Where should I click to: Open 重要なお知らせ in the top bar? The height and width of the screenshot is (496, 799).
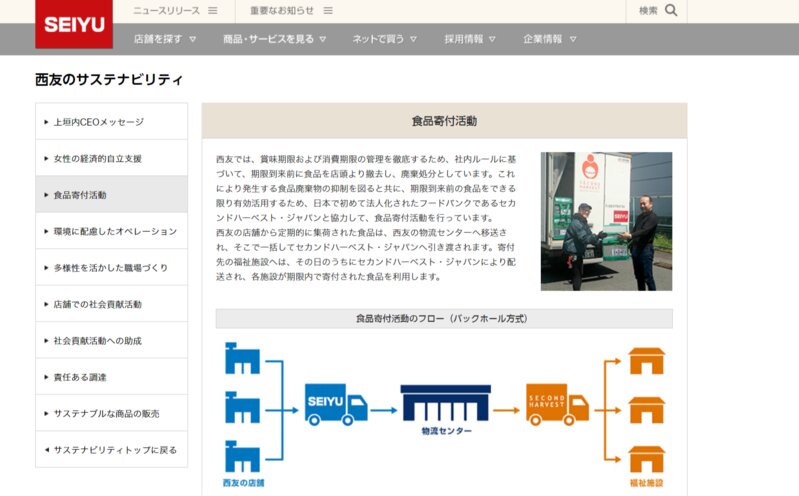282,10
